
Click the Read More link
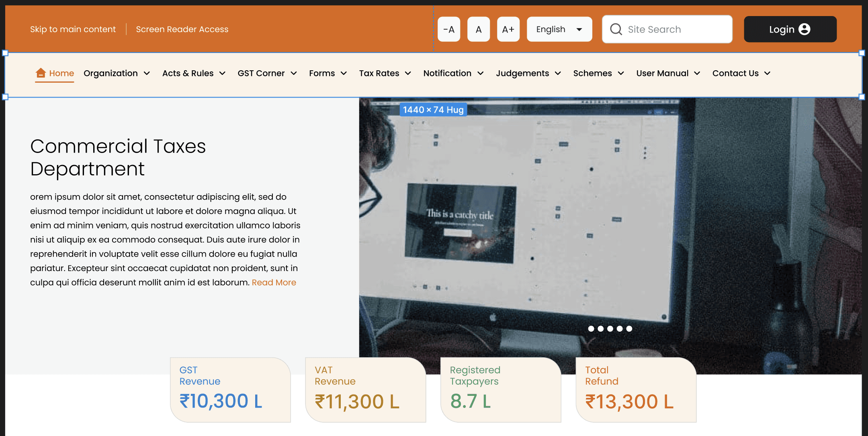pos(274,282)
